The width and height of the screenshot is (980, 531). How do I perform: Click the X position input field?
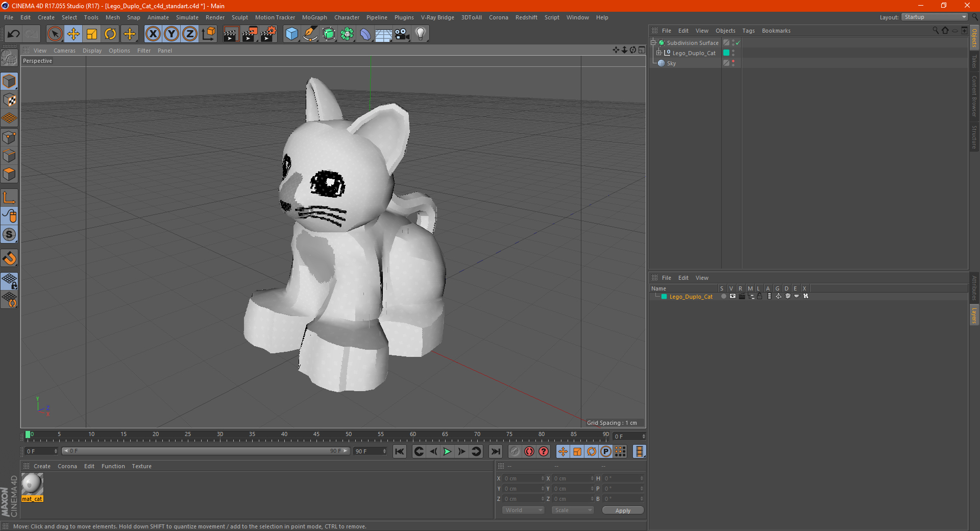[524, 478]
